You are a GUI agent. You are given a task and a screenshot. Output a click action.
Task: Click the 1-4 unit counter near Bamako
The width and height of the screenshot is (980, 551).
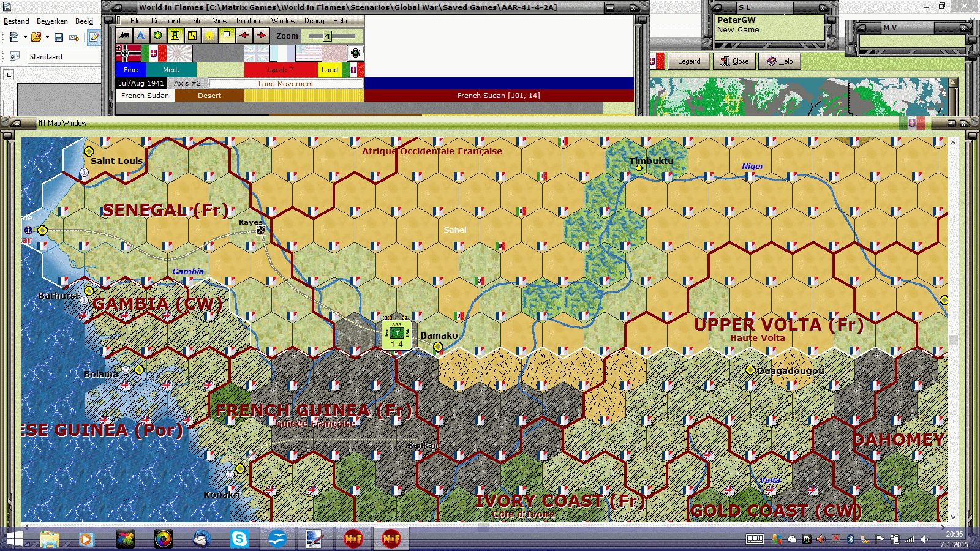point(397,335)
